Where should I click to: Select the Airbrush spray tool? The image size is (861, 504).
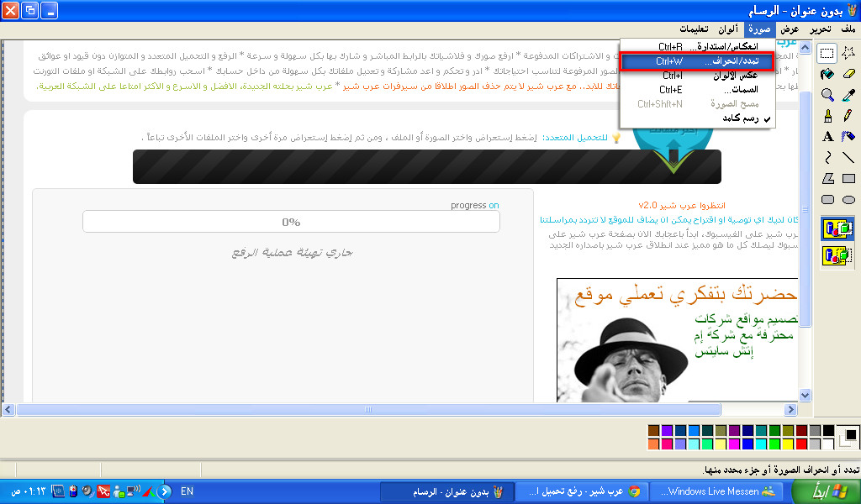[848, 136]
